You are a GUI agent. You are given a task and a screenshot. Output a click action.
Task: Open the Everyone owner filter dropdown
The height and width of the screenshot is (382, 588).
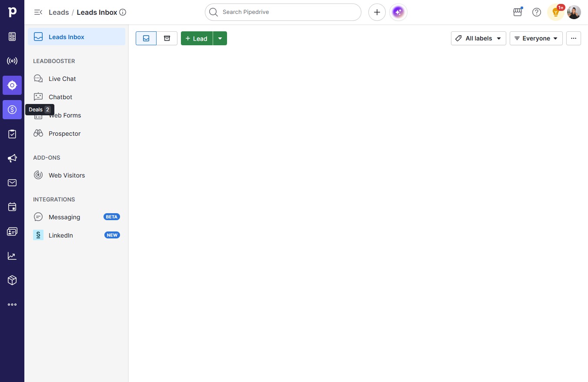tap(536, 38)
